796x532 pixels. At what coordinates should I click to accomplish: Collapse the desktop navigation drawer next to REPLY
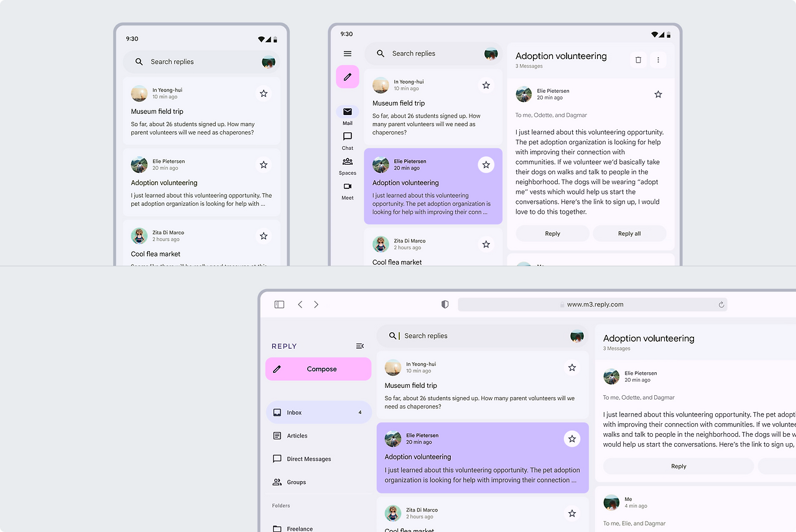360,346
